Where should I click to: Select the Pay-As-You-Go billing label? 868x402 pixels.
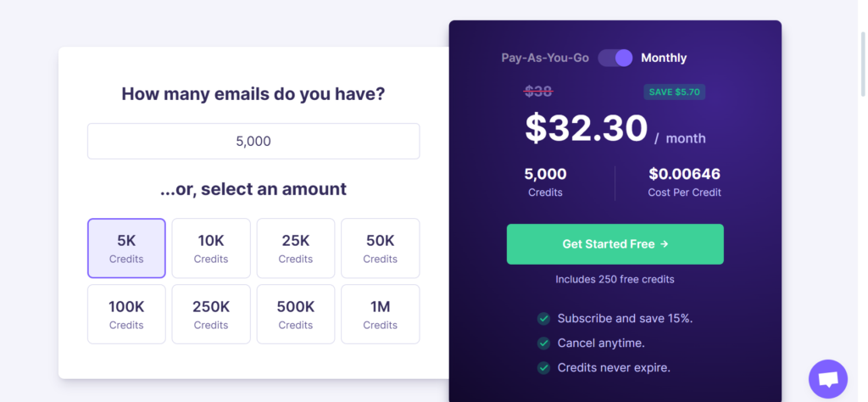545,58
